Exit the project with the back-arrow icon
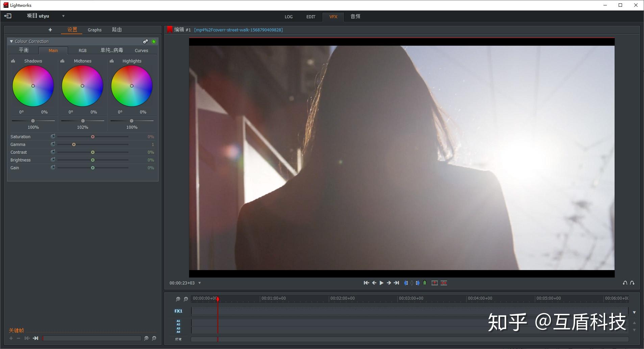Screen dimensions: 644x349 coord(8,16)
